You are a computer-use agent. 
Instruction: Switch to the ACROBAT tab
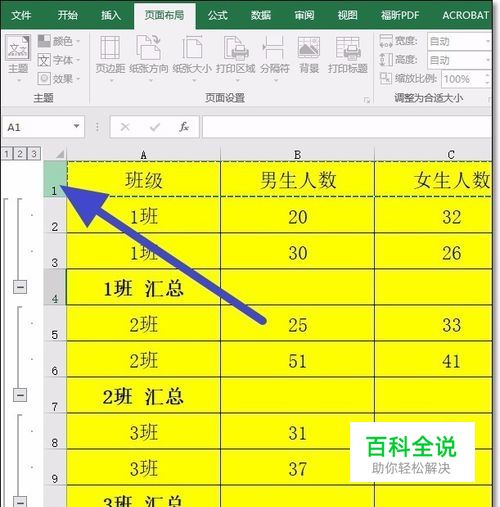point(465,15)
